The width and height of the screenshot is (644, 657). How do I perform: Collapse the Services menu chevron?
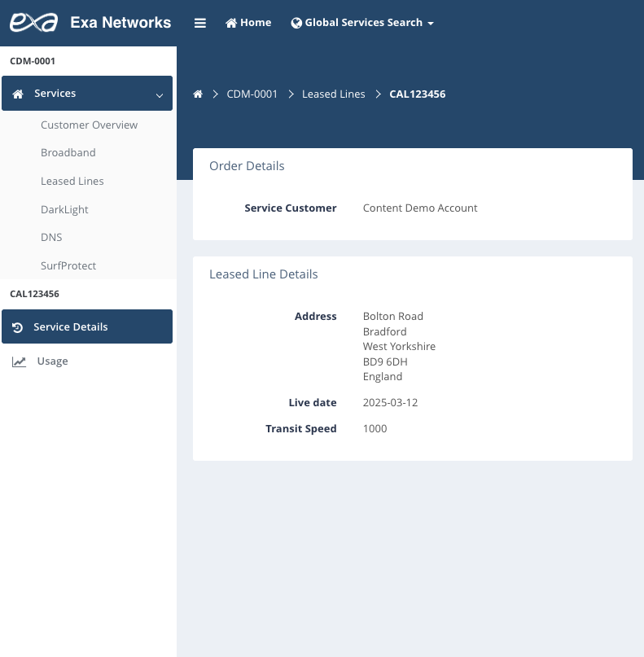click(160, 95)
